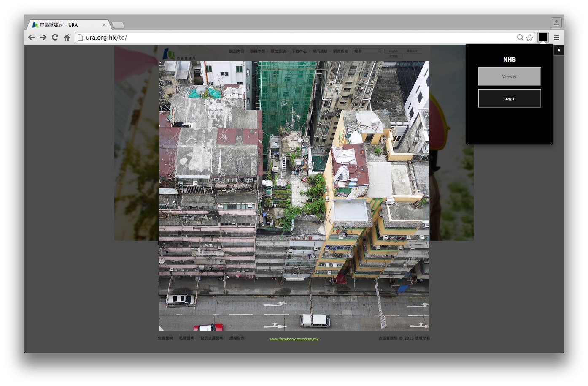Reload the current page

55,38
